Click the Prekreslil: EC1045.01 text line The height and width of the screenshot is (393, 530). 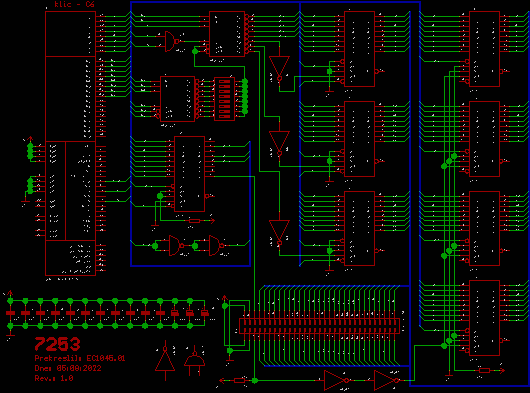coord(80,358)
